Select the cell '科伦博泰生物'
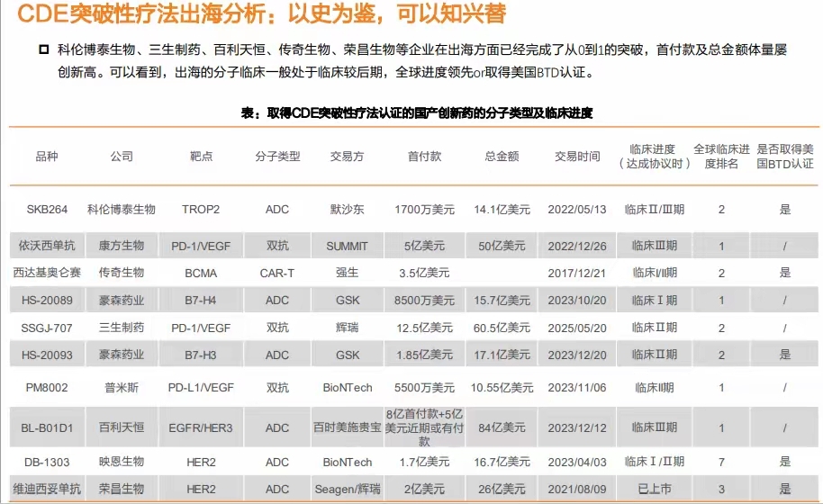 pyautogui.click(x=122, y=210)
